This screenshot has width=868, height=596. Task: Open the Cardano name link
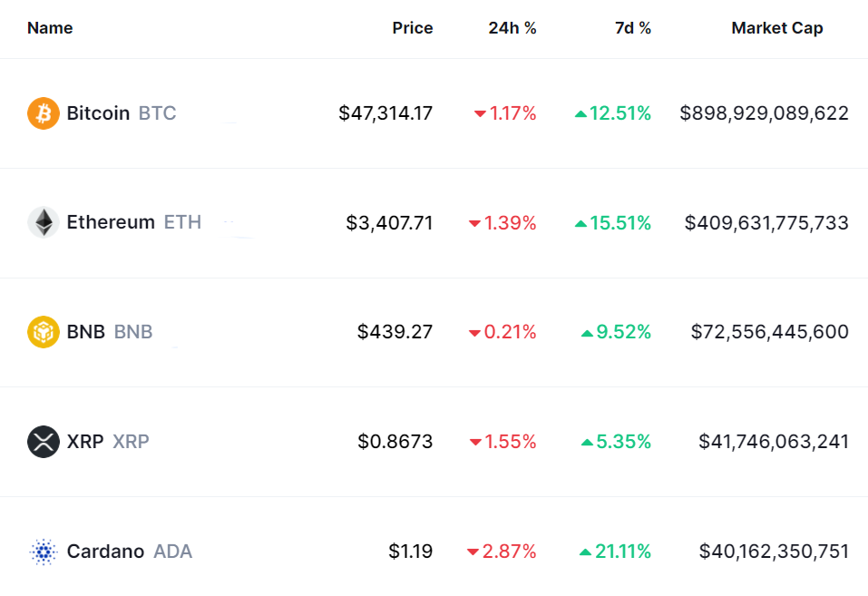pyautogui.click(x=105, y=552)
